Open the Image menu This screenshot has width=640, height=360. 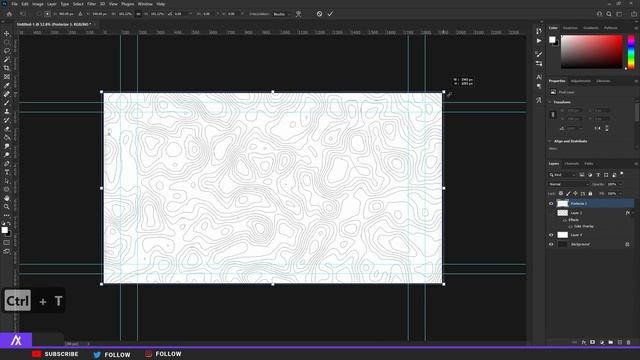38,4
